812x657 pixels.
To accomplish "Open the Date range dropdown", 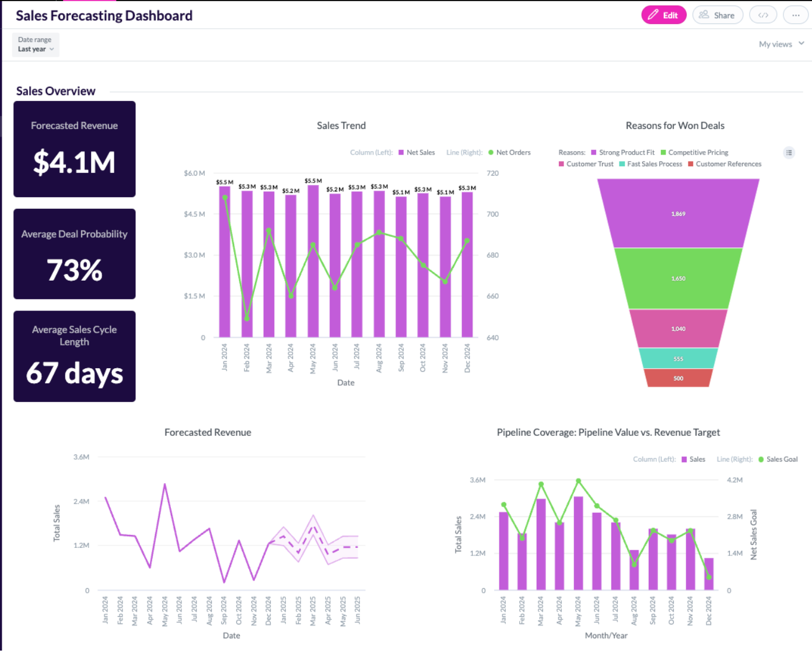I will point(36,45).
